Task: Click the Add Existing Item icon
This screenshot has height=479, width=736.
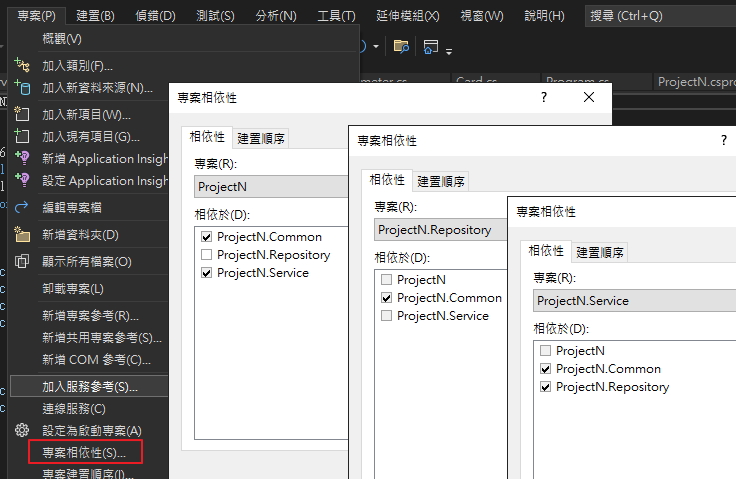Action: click(22, 136)
